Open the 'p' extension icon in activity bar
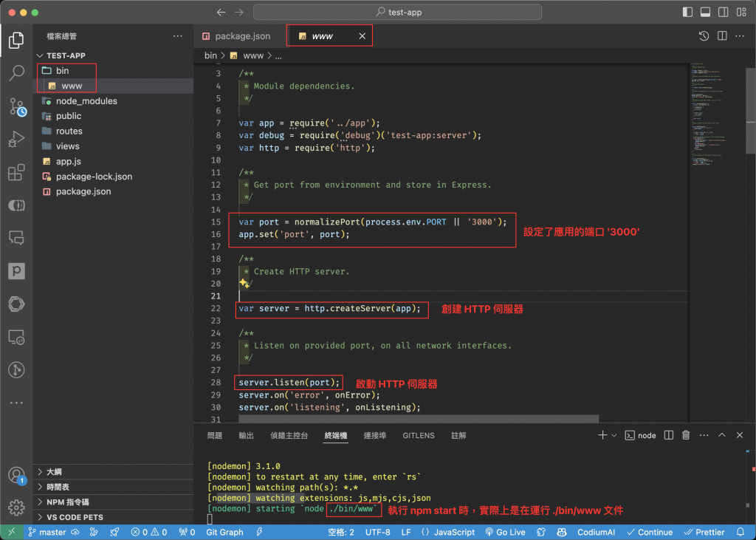Screen dimensions: 756x540 (x=16, y=271)
